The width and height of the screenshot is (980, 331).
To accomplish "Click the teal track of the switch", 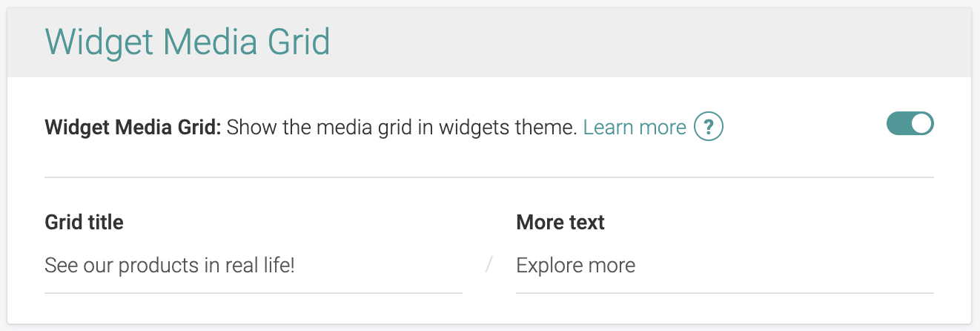I will click(899, 124).
